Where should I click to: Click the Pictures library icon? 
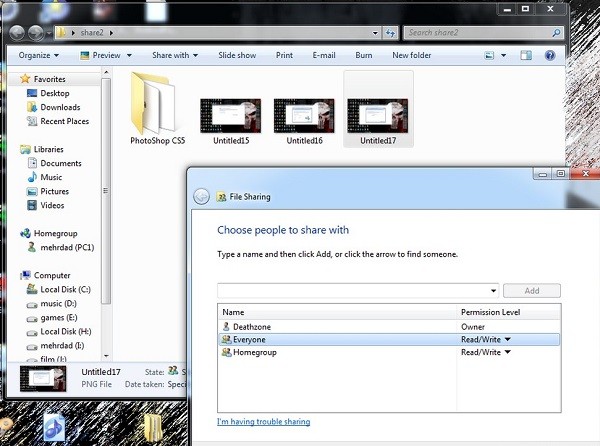click(x=32, y=191)
